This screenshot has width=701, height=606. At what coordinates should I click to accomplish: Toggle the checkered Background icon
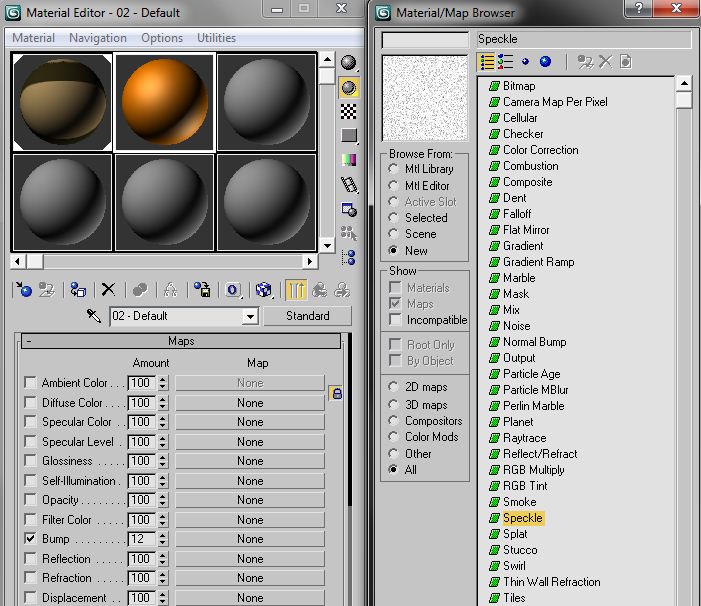(x=348, y=111)
